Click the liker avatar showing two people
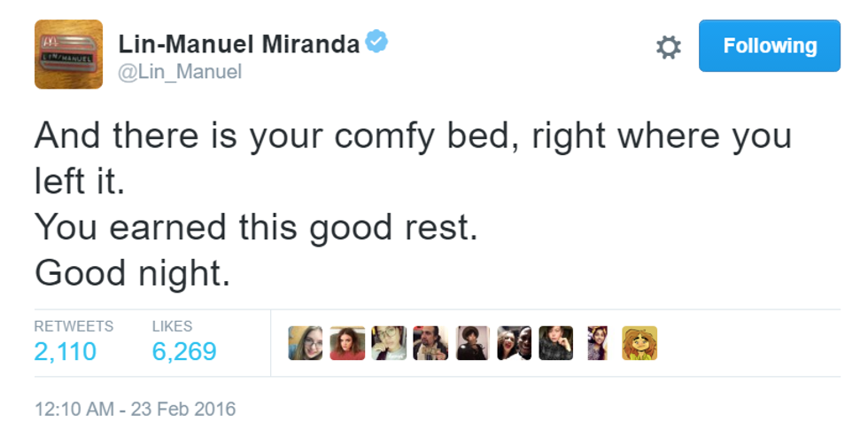 [x=514, y=343]
